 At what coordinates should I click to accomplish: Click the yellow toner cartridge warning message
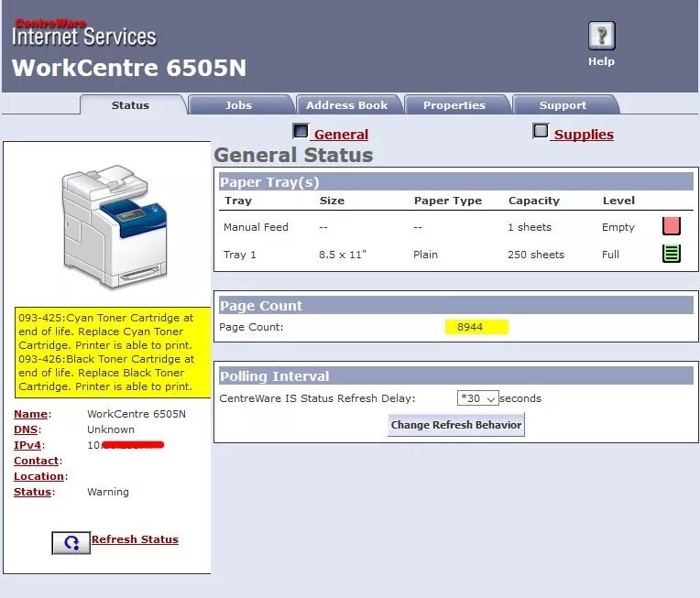coord(113,352)
